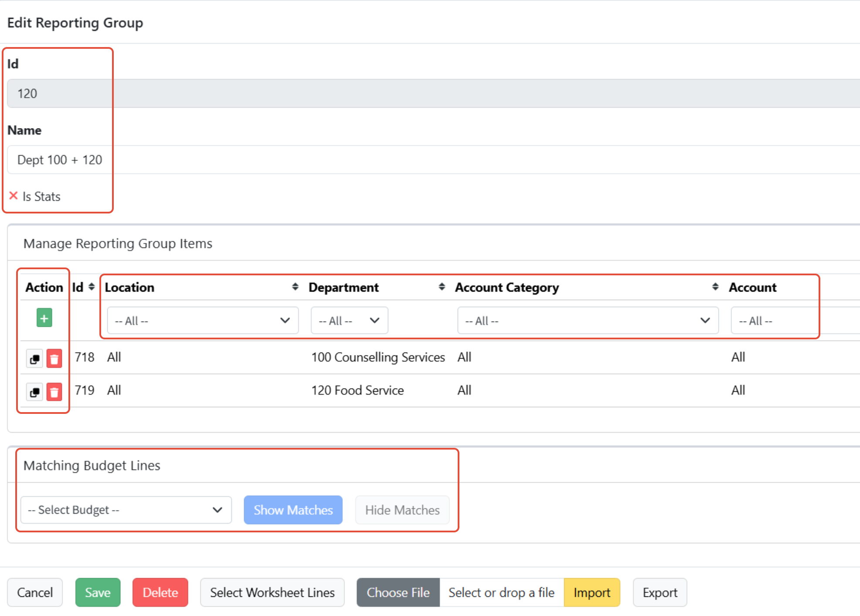Click the Choose File button

398,592
